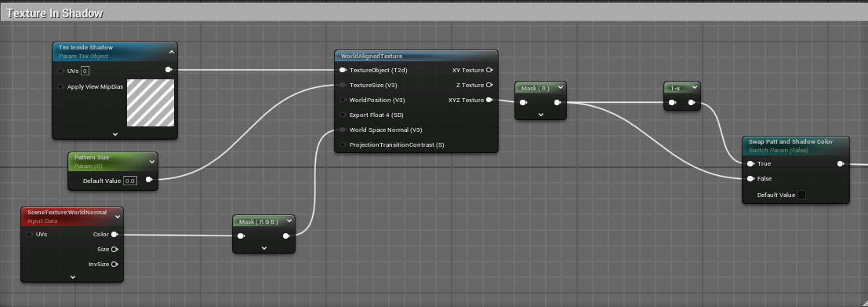Edit UVs value field on Tex Inside Shadow

click(85, 71)
